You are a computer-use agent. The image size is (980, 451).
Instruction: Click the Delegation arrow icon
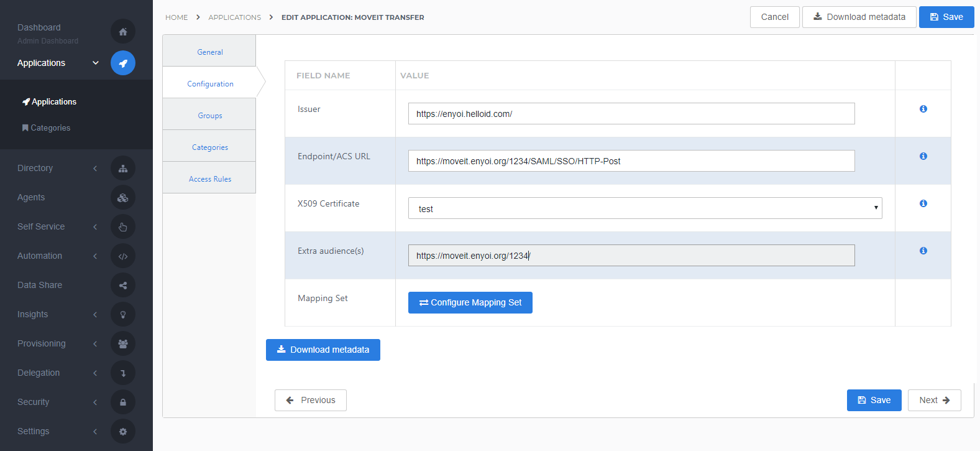tap(123, 373)
